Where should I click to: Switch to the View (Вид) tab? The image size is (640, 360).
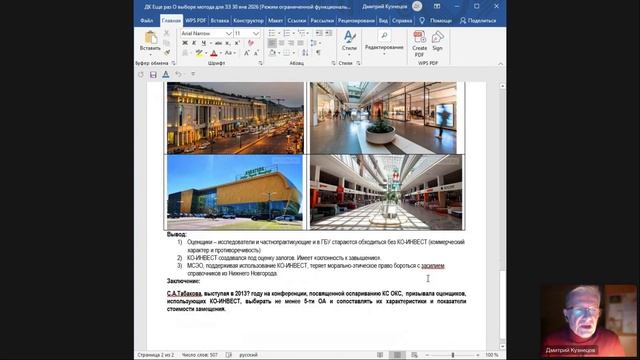383,20
